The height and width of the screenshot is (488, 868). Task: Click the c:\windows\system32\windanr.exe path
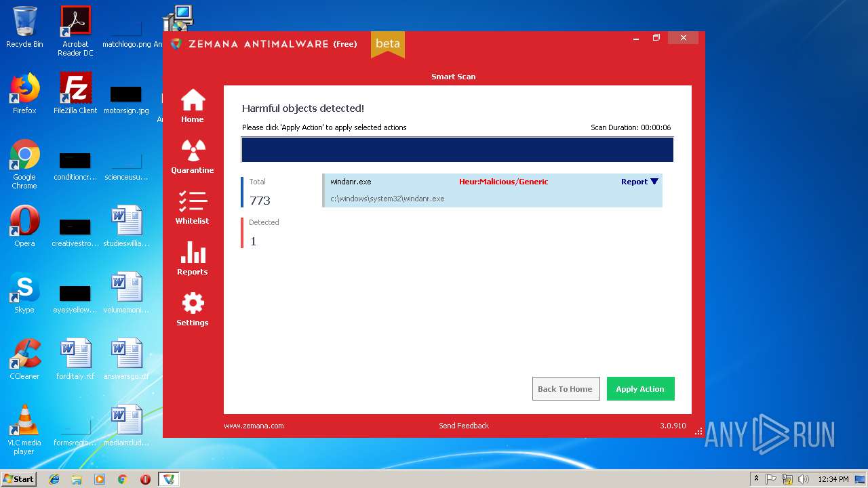(x=387, y=199)
